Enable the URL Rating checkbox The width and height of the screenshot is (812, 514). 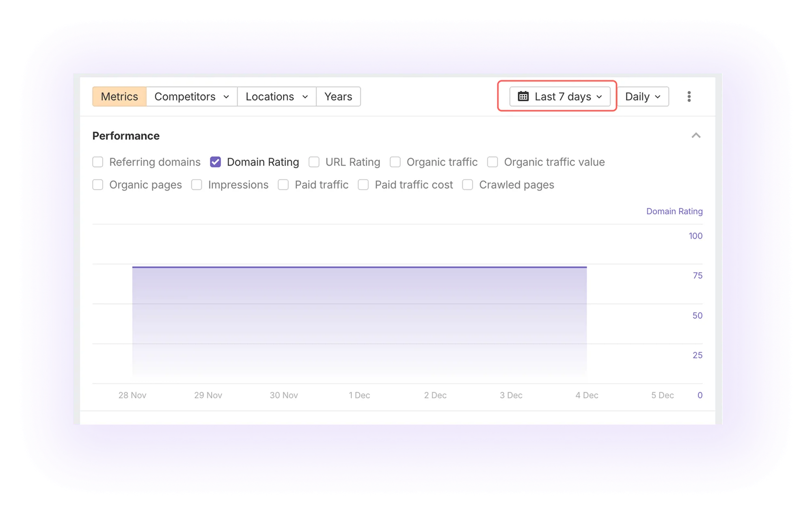pos(314,162)
